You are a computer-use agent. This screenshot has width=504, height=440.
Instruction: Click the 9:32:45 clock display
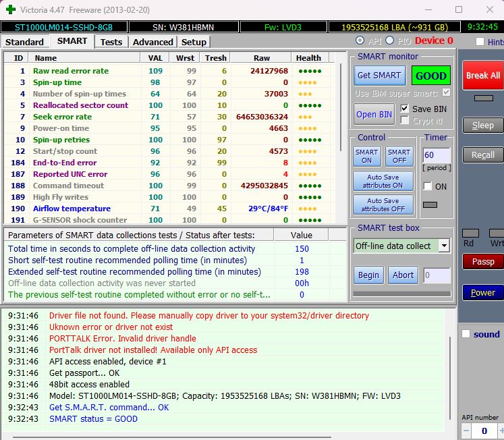[482, 27]
